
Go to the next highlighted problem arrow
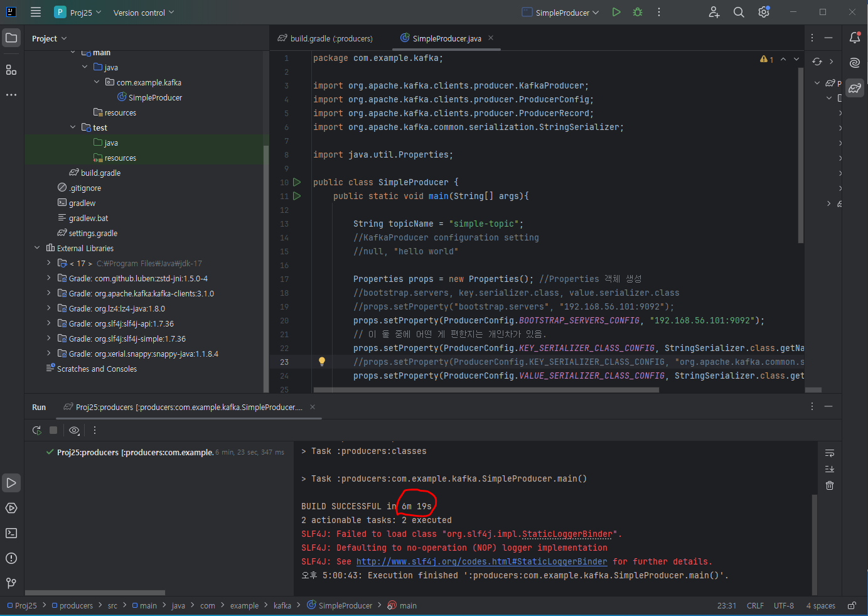796,59
